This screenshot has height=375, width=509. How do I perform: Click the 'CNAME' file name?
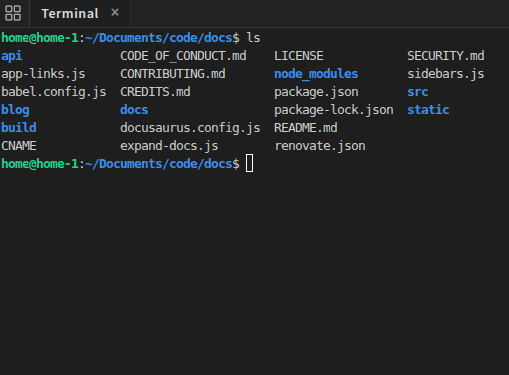click(19, 146)
